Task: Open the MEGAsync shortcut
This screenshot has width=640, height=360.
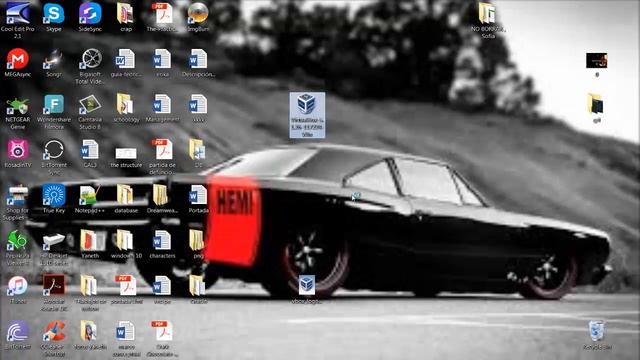Action: tap(18, 63)
